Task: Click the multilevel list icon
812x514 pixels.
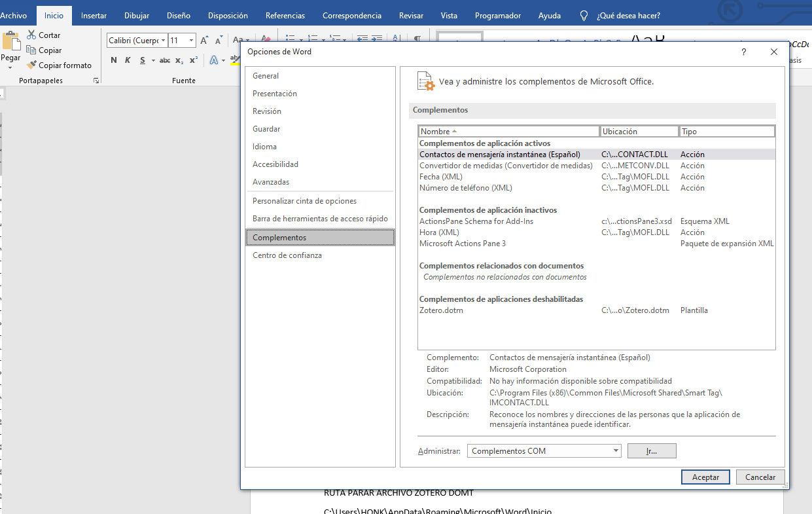Action: point(334,39)
